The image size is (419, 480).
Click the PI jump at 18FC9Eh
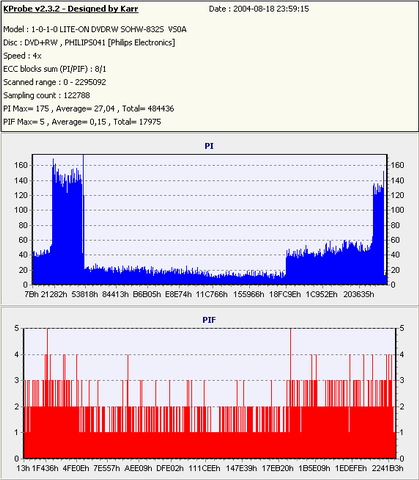pos(286,263)
